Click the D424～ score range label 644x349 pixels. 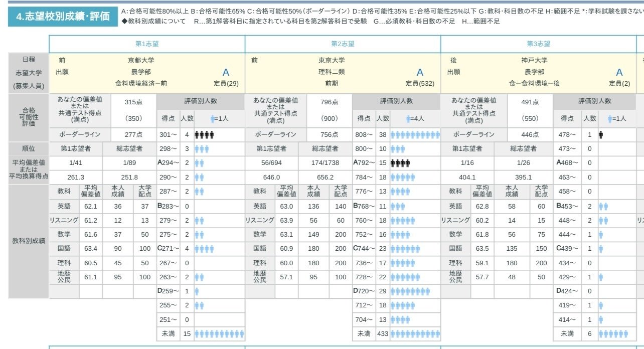567,291
